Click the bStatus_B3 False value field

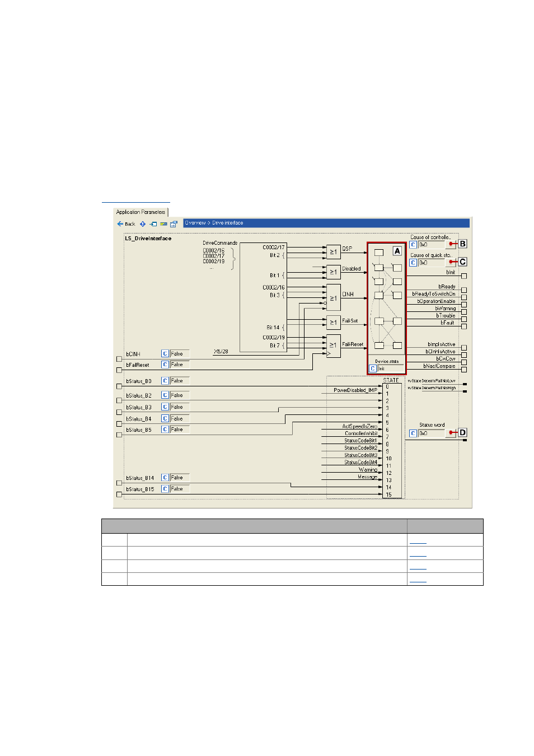pos(180,407)
